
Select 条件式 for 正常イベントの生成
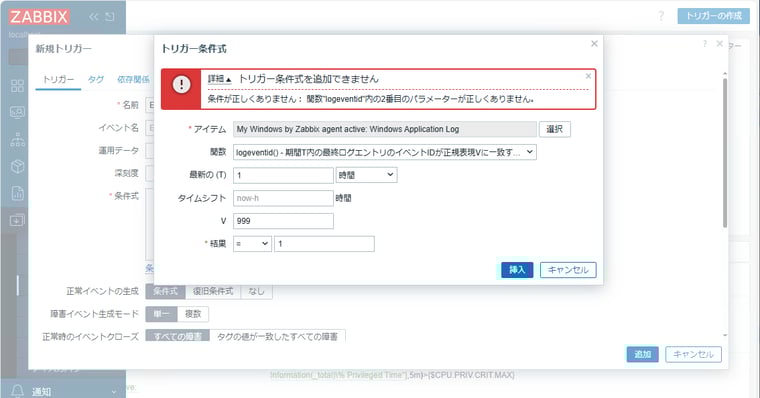click(165, 291)
